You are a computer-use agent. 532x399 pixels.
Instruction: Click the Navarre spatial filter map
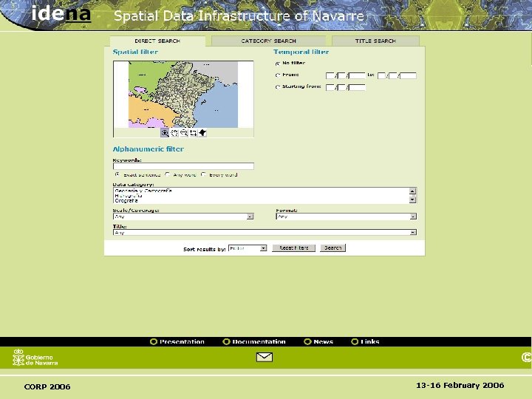pyautogui.click(x=183, y=95)
